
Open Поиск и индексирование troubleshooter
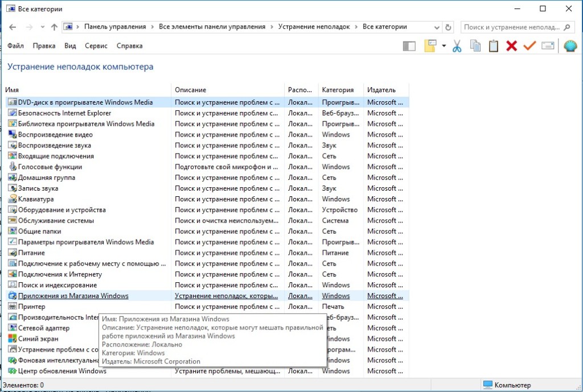click(x=58, y=285)
